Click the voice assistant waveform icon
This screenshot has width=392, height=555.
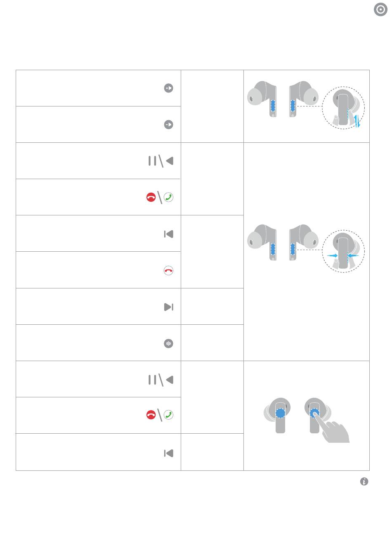(x=168, y=343)
